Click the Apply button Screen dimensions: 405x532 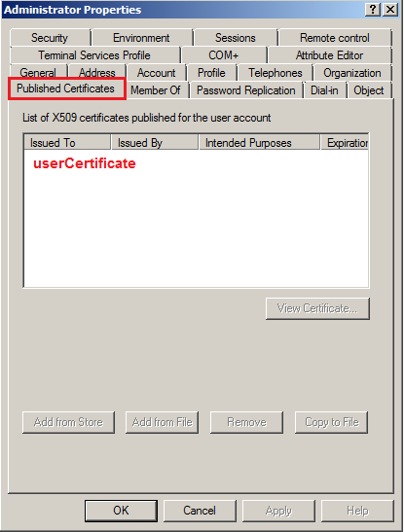(x=278, y=511)
